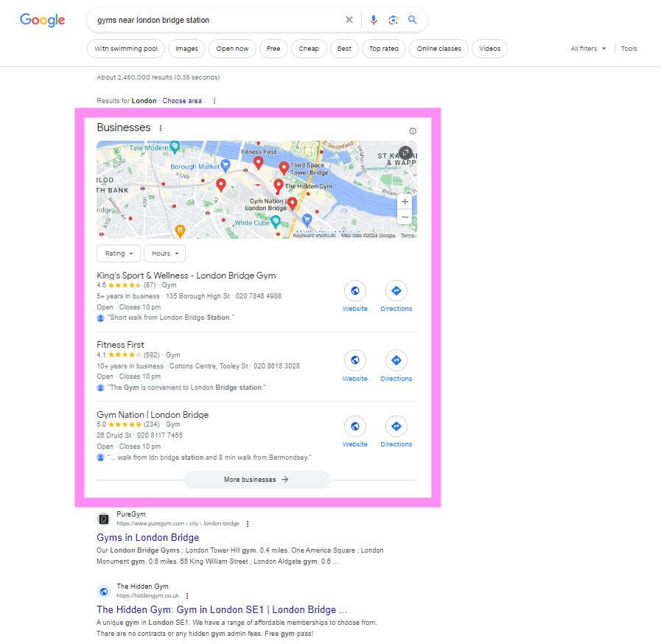Toggle the Top rated filter chip

coord(383,49)
